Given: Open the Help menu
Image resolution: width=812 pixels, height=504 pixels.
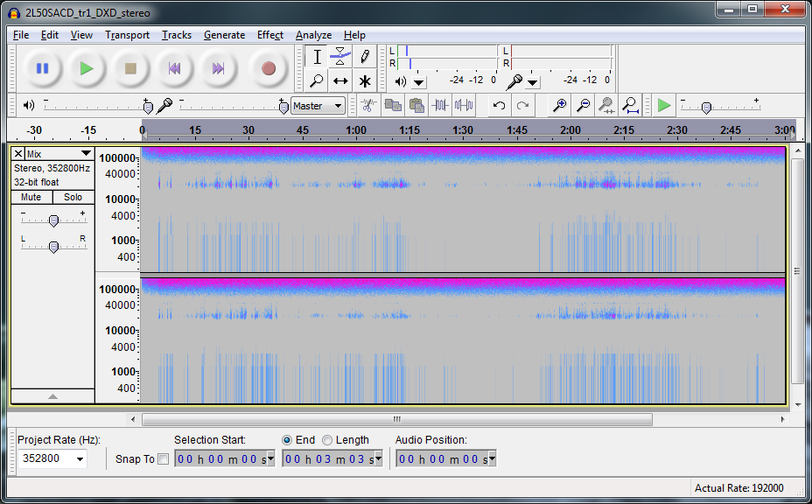Looking at the screenshot, I should [x=354, y=35].
